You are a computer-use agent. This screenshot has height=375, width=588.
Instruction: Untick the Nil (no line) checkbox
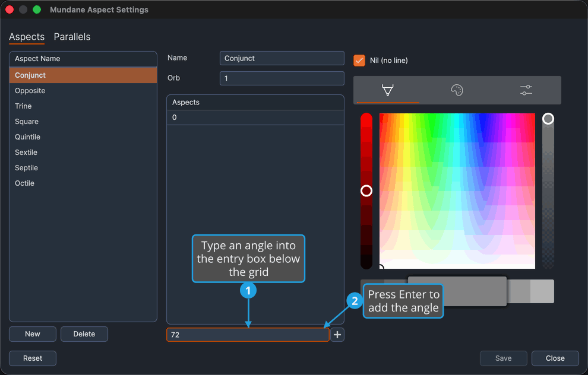(x=359, y=61)
